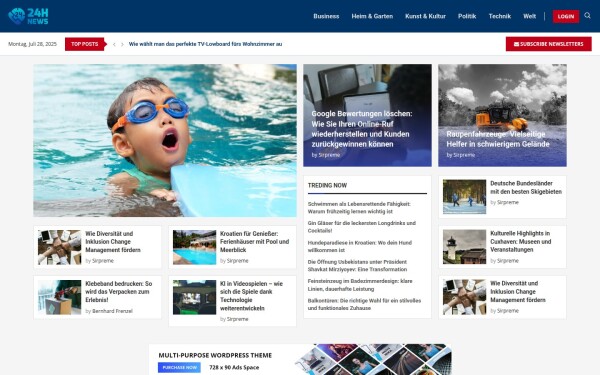This screenshot has height=375, width=600.
Task: Click the Klebeband package thumbnail
Action: pyautogui.click(x=59, y=297)
